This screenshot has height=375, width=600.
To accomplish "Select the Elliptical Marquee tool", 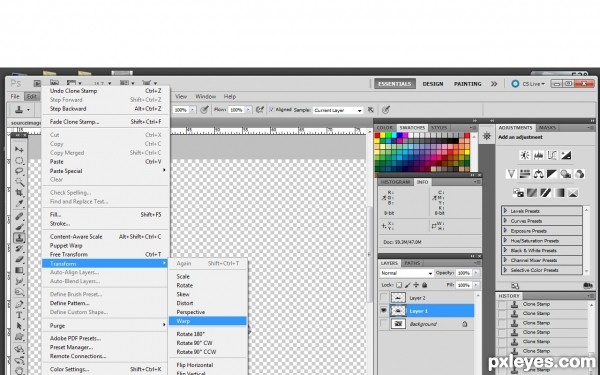I will (19, 160).
